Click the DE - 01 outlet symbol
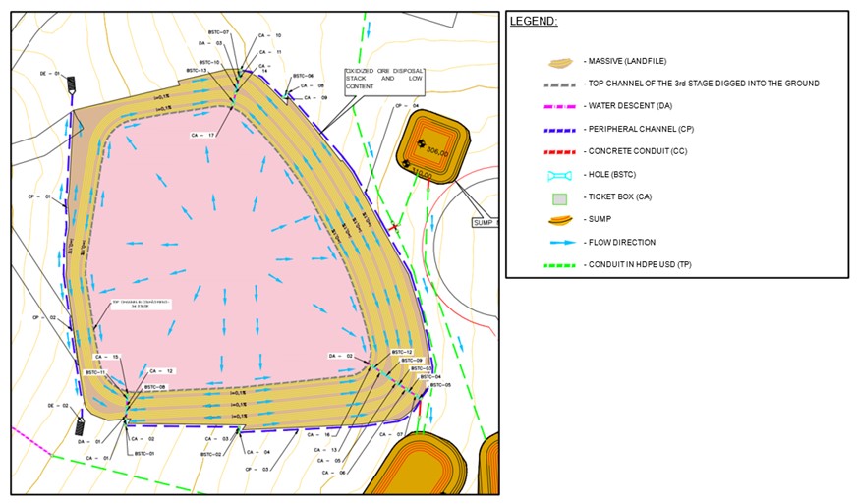The image size is (857, 504). point(72,86)
